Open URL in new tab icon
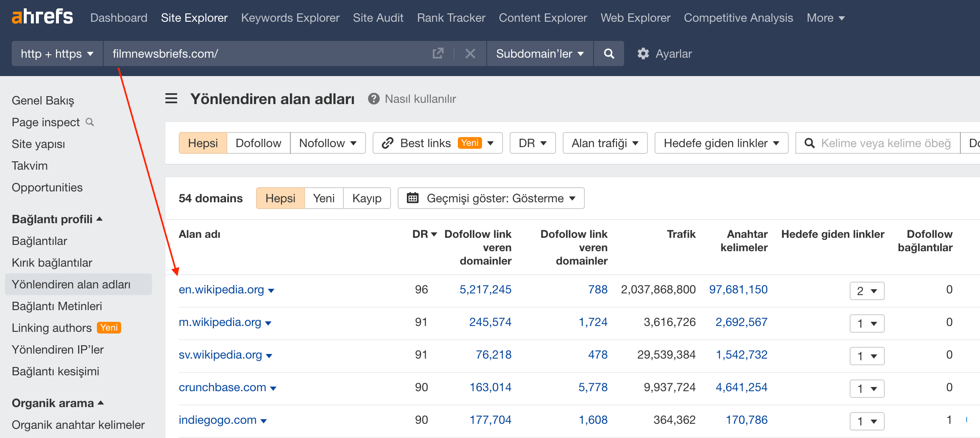This screenshot has width=980, height=438. (438, 53)
